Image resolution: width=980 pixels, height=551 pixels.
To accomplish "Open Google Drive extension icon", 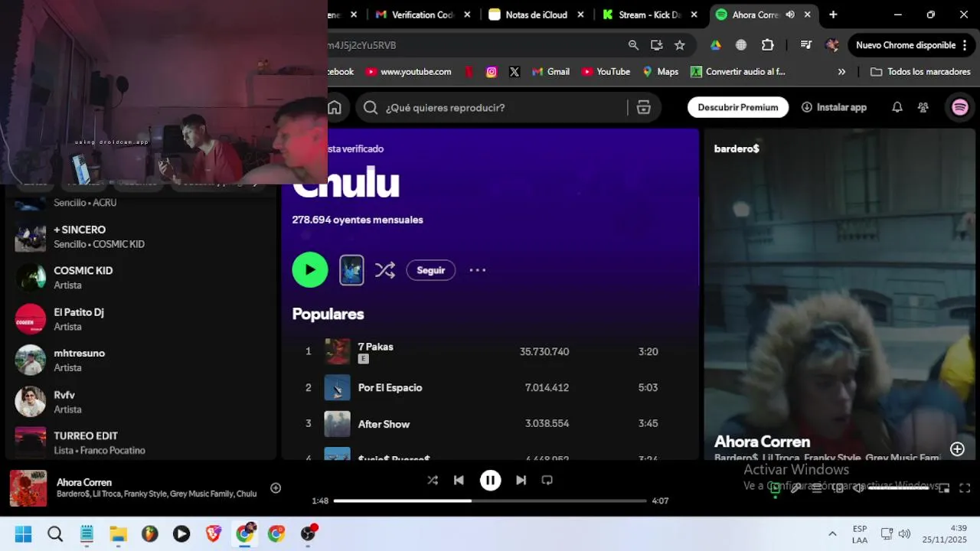I will pyautogui.click(x=716, y=45).
